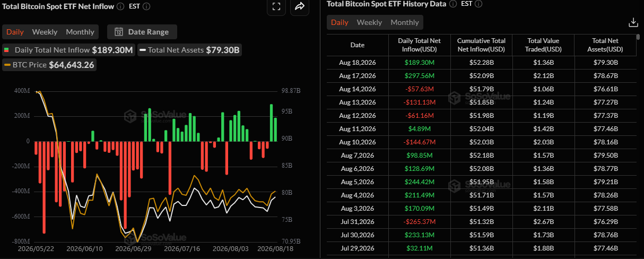Screen dimensions: 644x259
Task: Open info icon beside Net Inflow title
Action: click(x=120, y=6)
